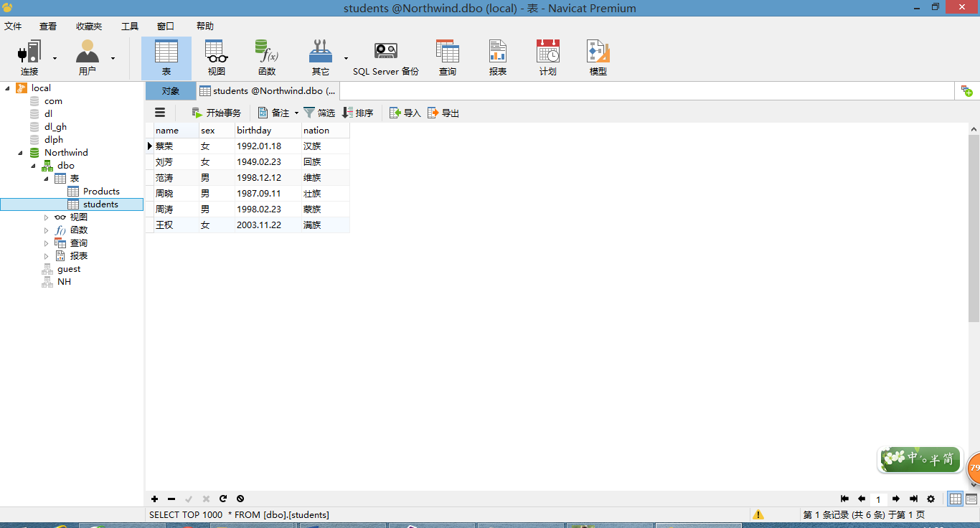Go to previous page of records
This screenshot has width=980, height=528.
862,499
